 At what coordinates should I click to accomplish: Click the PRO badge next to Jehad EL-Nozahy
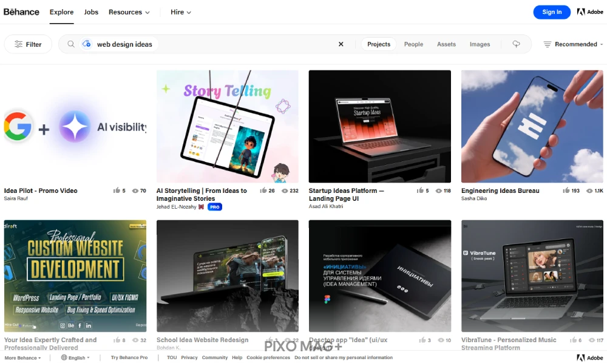[215, 207]
